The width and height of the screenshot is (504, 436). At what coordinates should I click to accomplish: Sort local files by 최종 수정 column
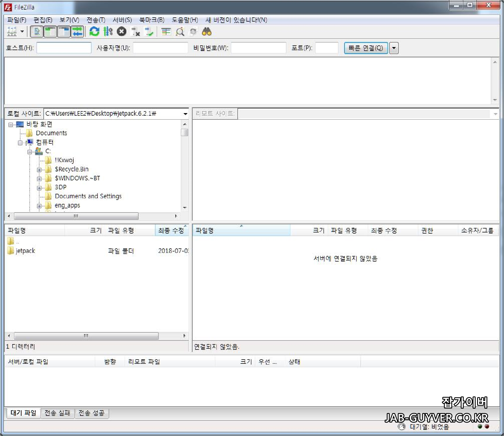[172, 230]
